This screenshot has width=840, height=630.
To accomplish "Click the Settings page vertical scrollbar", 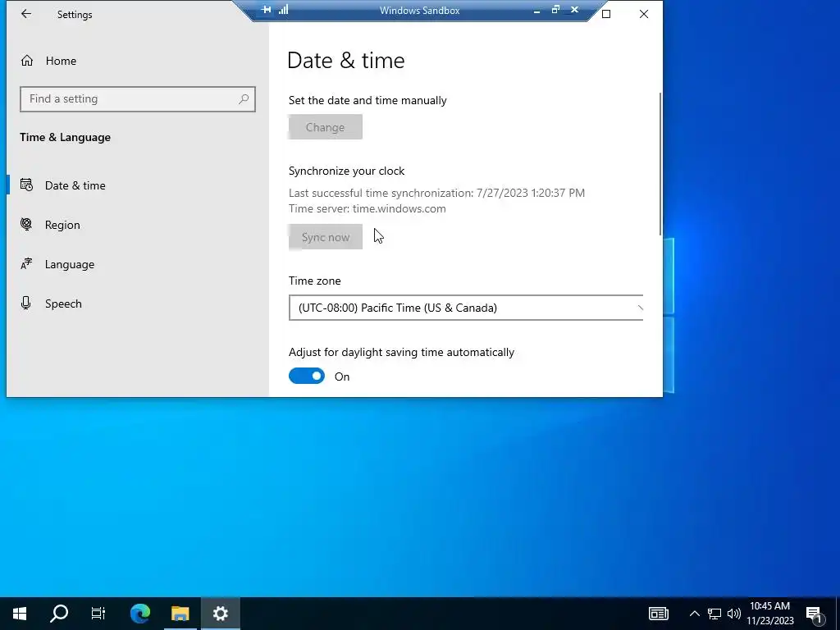I will pos(660,163).
